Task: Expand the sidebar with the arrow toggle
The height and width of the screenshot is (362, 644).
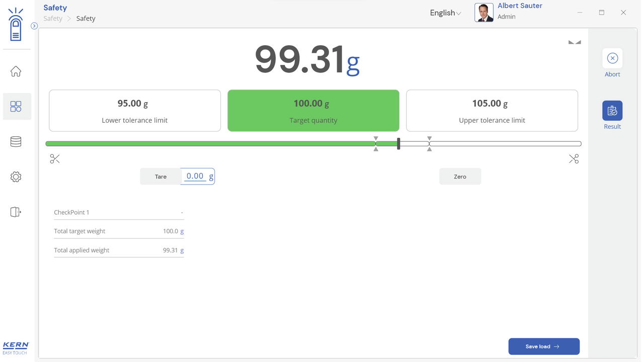Action: coord(34,26)
